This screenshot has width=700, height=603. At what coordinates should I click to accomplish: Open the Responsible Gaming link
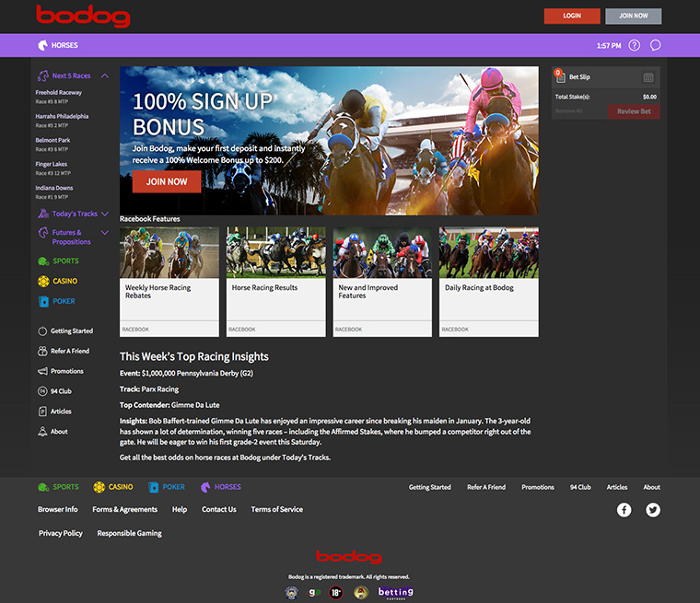pyautogui.click(x=130, y=533)
